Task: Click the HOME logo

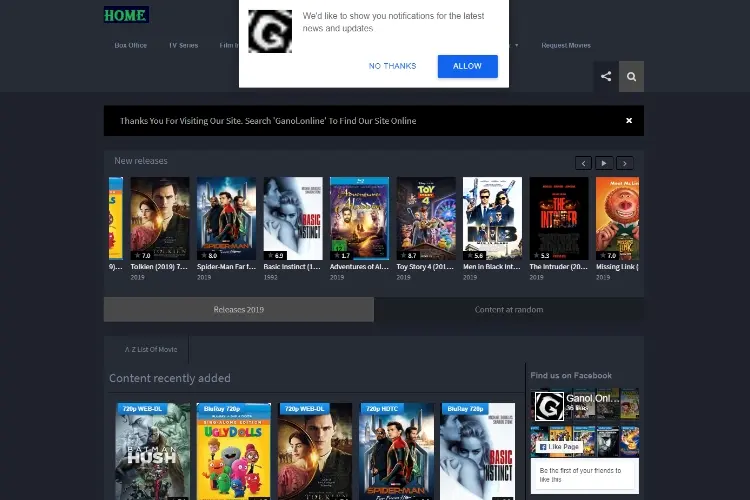Action: [x=126, y=15]
